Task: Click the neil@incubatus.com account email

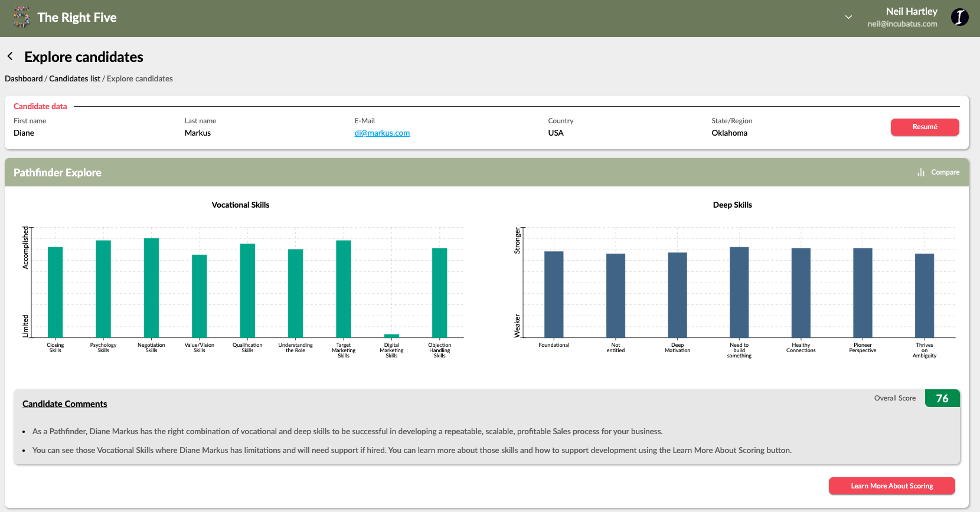Action: tap(902, 24)
